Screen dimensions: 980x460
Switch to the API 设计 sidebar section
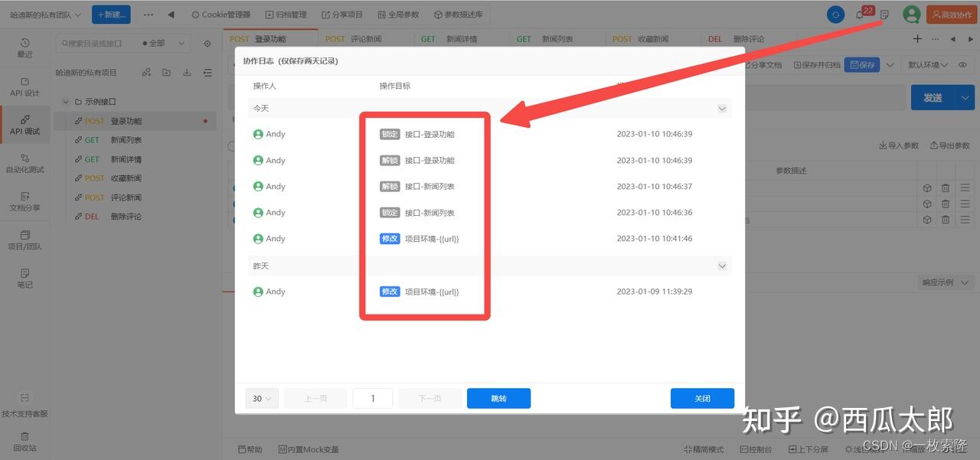click(25, 86)
